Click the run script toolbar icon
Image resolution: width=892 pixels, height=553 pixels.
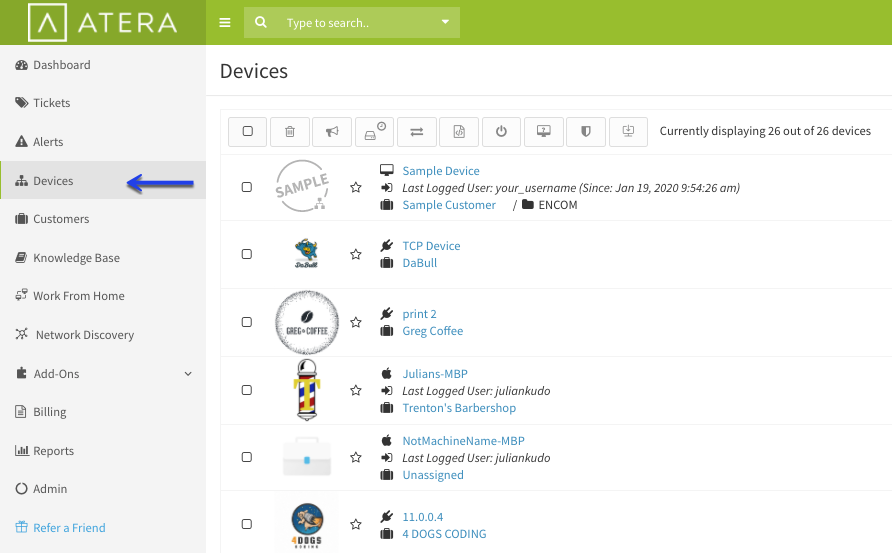coord(459,131)
